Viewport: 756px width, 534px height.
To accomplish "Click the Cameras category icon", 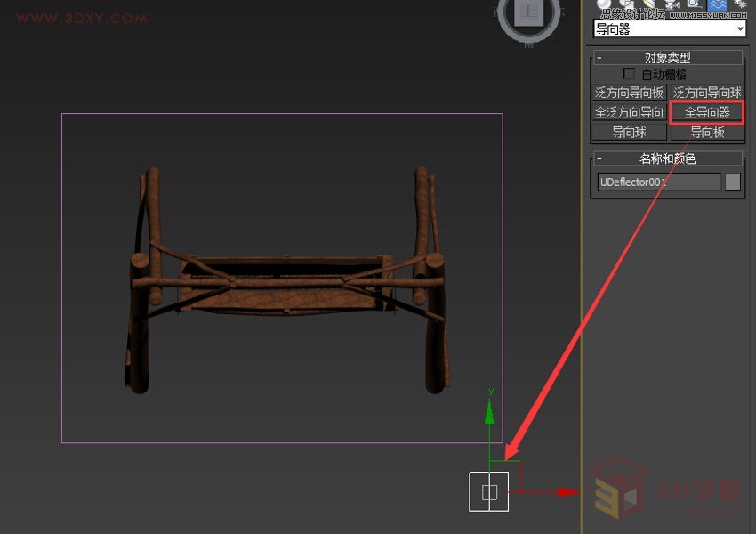I will [x=672, y=4].
